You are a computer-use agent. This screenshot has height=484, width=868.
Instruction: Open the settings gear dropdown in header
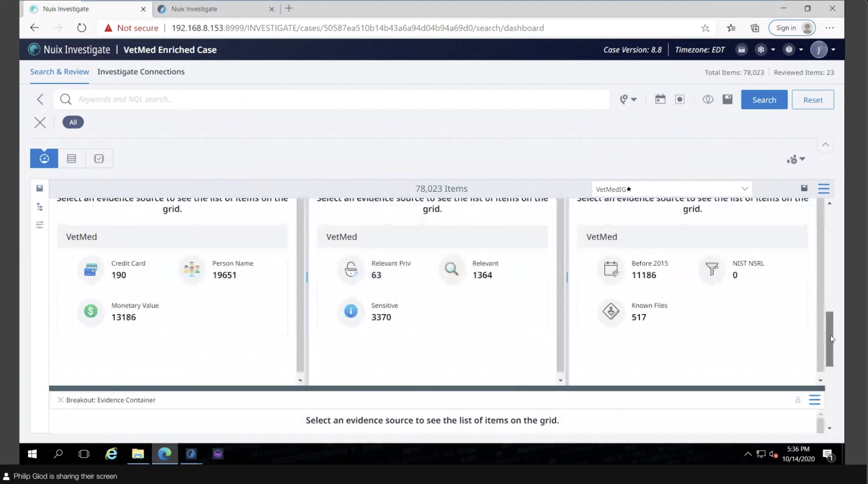pos(765,49)
